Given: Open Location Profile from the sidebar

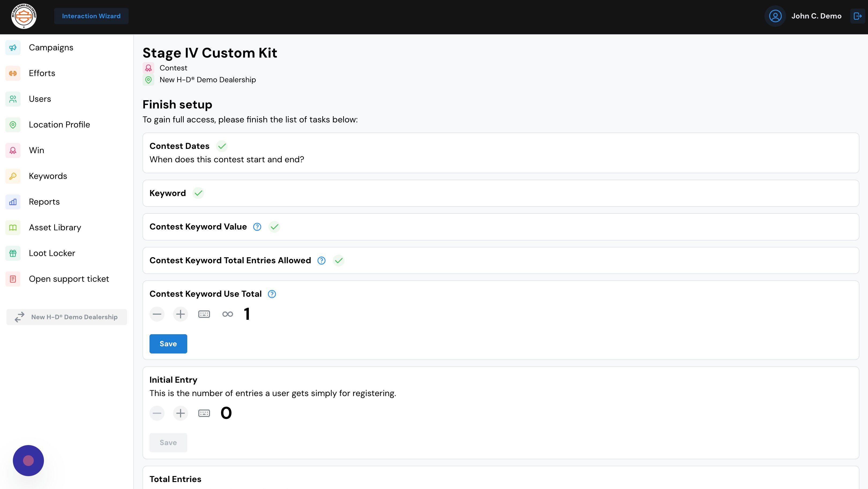Looking at the screenshot, I should pyautogui.click(x=13, y=125).
